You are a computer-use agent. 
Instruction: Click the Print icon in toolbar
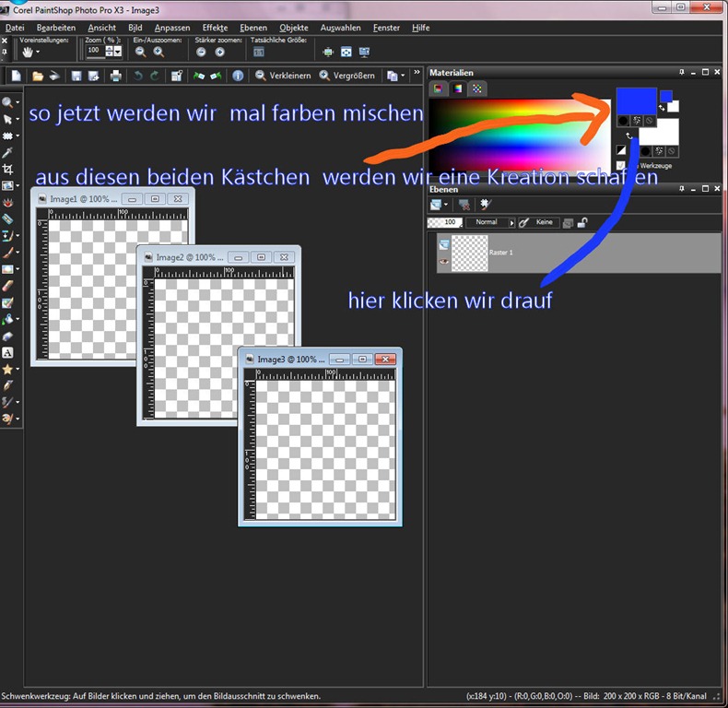click(115, 76)
